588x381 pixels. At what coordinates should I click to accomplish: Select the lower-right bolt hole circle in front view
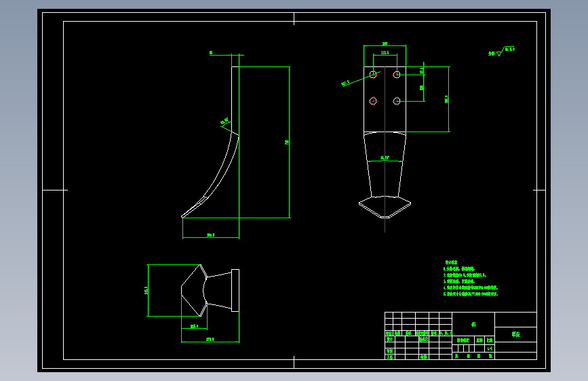pos(397,101)
